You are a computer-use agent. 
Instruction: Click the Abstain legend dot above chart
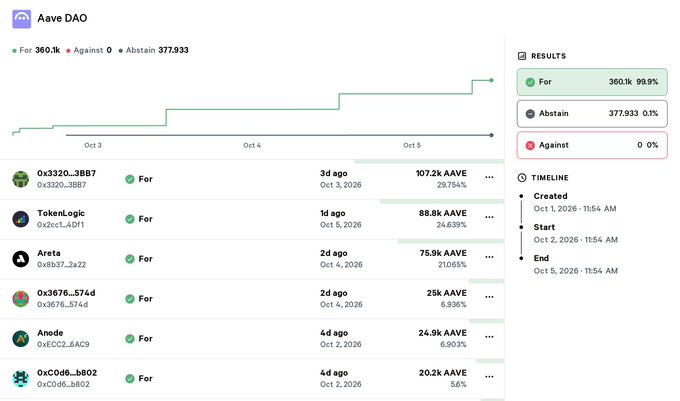[121, 51]
